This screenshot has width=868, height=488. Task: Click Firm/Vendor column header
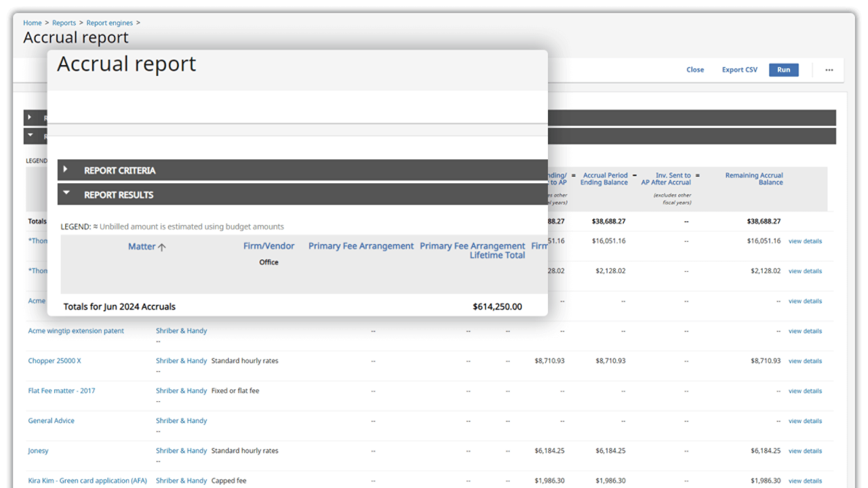click(x=269, y=246)
